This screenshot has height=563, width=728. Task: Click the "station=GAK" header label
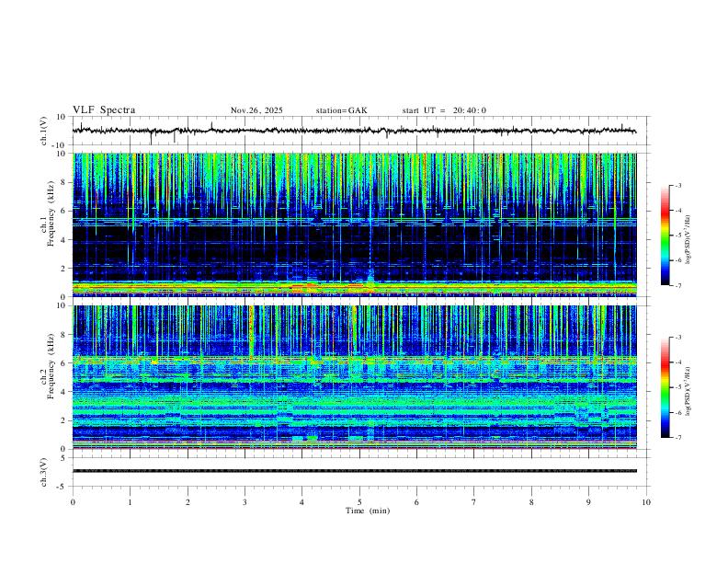click(x=341, y=110)
